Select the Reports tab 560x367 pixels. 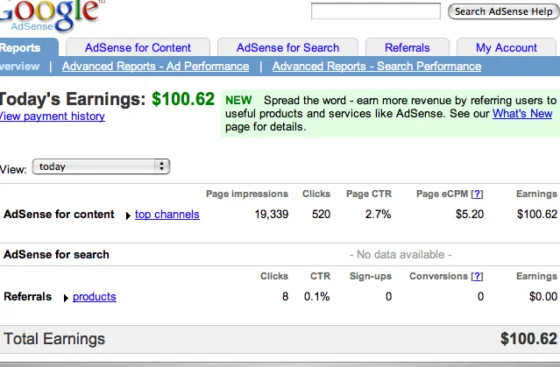[29, 47]
